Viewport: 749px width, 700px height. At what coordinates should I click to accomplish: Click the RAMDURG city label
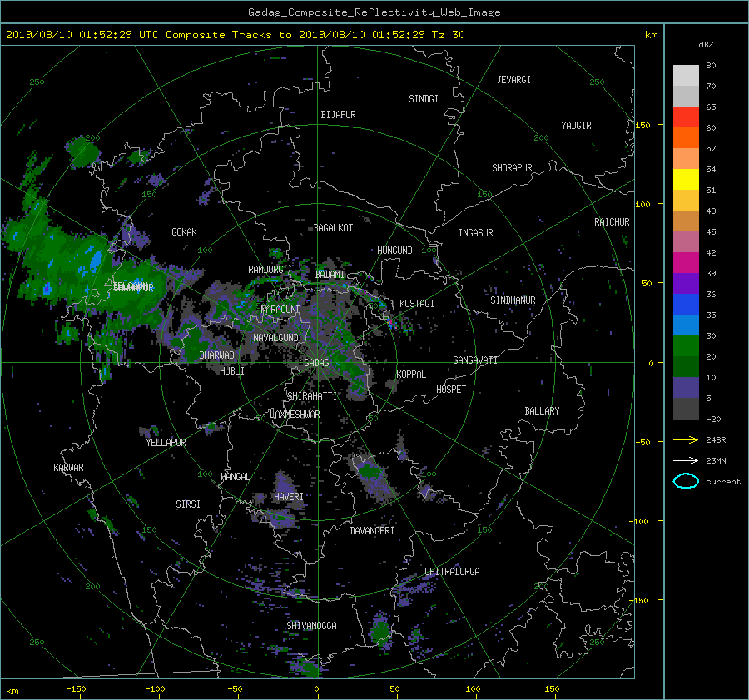click(265, 270)
